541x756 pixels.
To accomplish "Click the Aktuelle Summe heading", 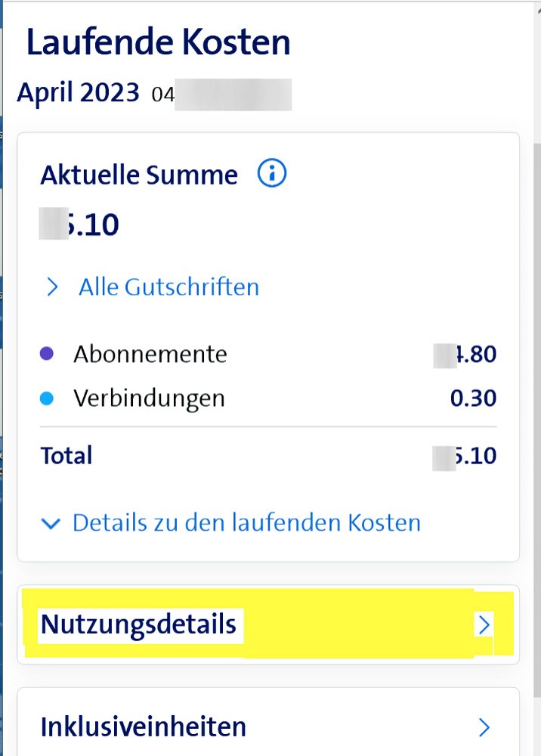I will (x=139, y=175).
